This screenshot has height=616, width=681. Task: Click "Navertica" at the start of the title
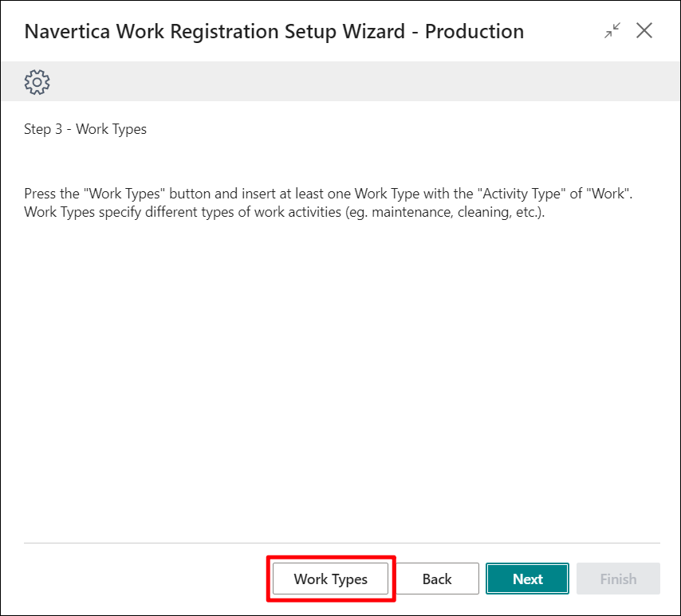67,31
